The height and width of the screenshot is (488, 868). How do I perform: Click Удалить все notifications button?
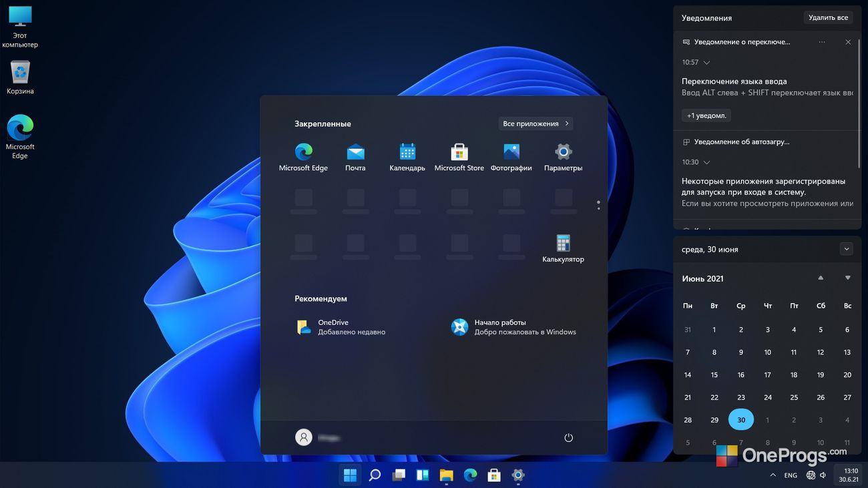coord(828,17)
